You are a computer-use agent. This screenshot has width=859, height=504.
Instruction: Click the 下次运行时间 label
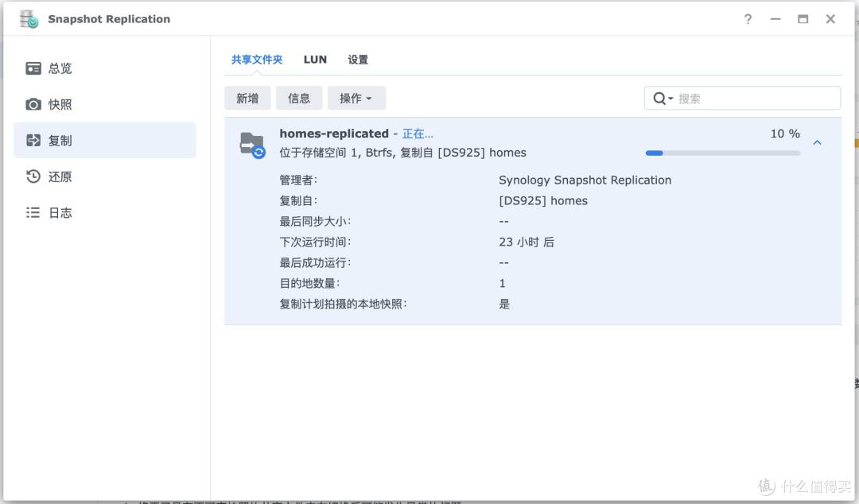click(315, 242)
